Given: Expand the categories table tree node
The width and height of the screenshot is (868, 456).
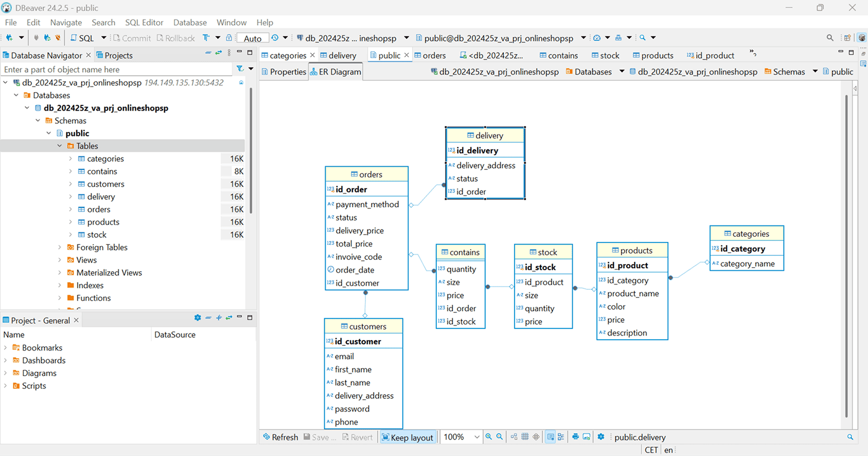Looking at the screenshot, I should (x=70, y=159).
